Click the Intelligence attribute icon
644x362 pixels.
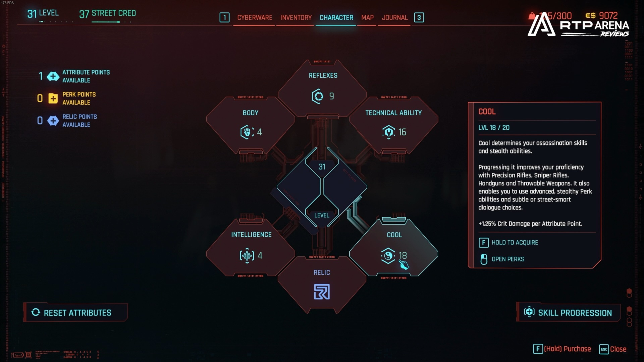[x=246, y=255]
